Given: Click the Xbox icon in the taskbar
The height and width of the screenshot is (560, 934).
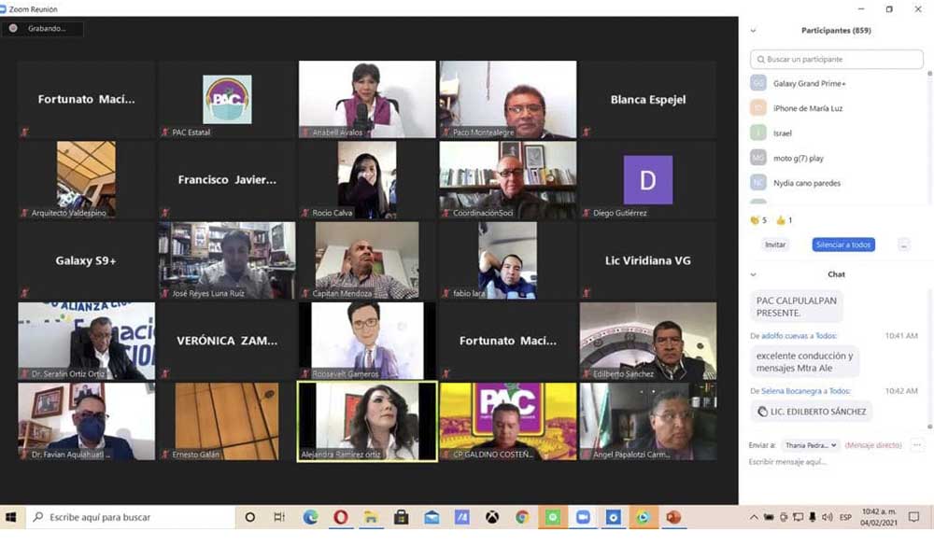Looking at the screenshot, I should [x=492, y=517].
